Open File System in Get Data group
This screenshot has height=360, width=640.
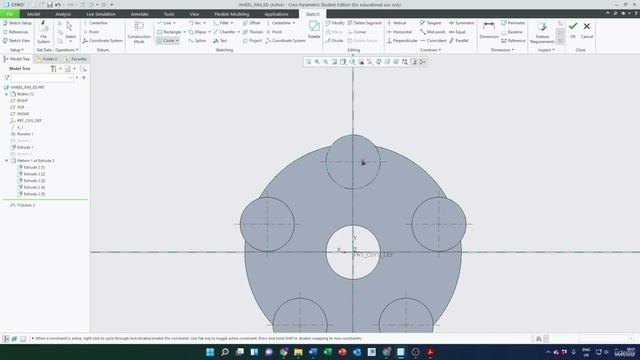click(44, 32)
